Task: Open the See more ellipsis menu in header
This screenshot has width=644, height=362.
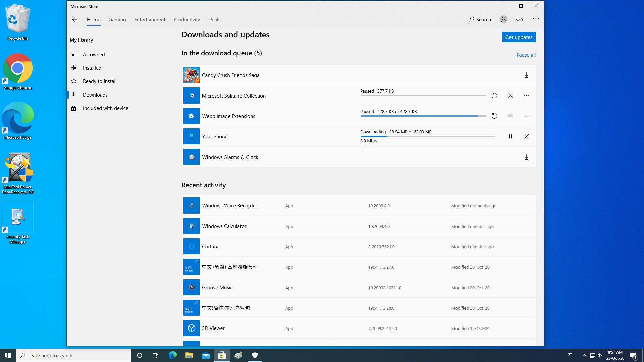Action: 536,19
